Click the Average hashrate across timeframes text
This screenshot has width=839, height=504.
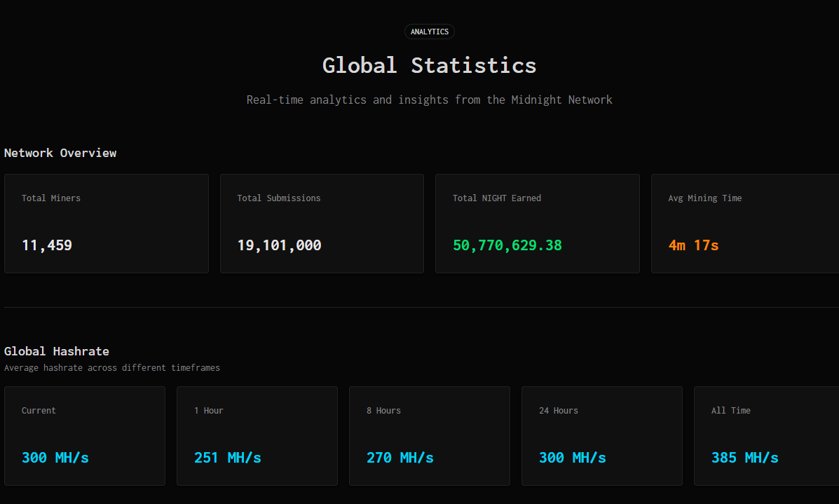(x=112, y=367)
